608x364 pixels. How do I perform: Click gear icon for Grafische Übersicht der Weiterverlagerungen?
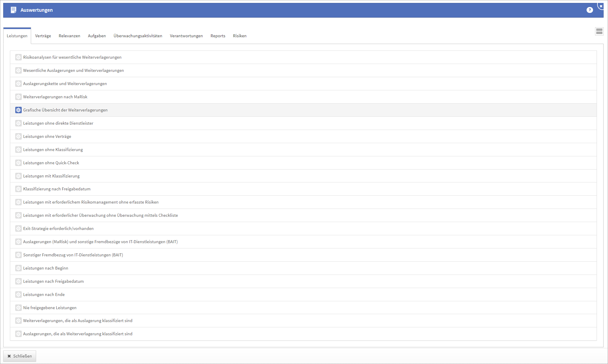point(18,110)
